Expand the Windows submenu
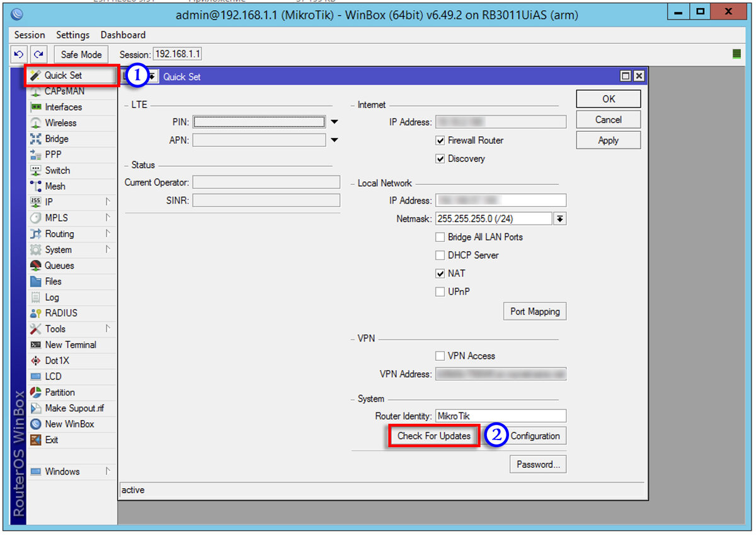The image size is (756, 536). (108, 471)
